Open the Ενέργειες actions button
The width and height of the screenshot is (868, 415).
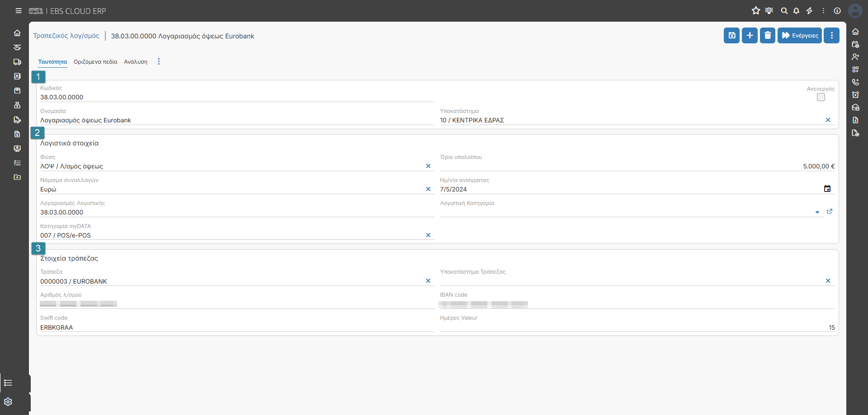(x=800, y=35)
